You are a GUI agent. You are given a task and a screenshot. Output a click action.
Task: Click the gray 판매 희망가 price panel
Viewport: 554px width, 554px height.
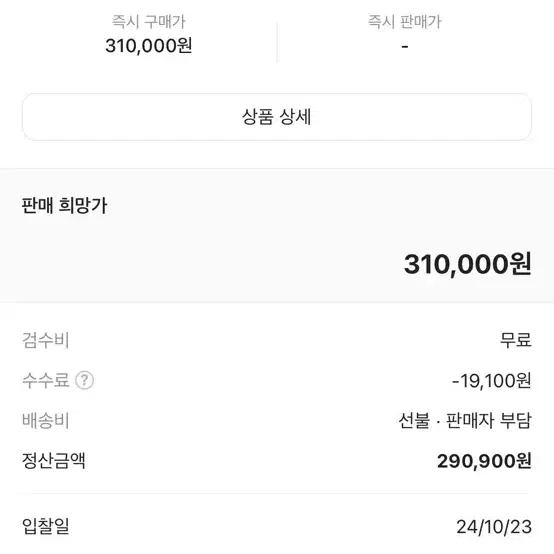tap(277, 235)
